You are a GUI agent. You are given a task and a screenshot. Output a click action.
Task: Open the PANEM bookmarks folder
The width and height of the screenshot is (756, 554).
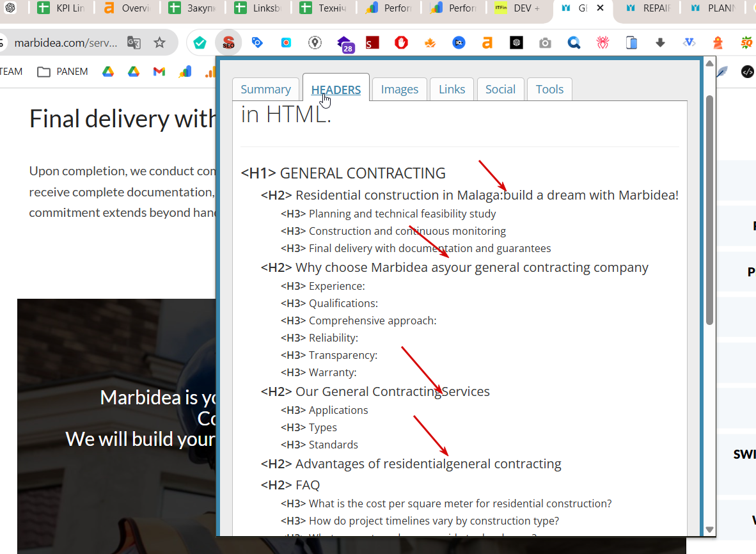pyautogui.click(x=63, y=72)
